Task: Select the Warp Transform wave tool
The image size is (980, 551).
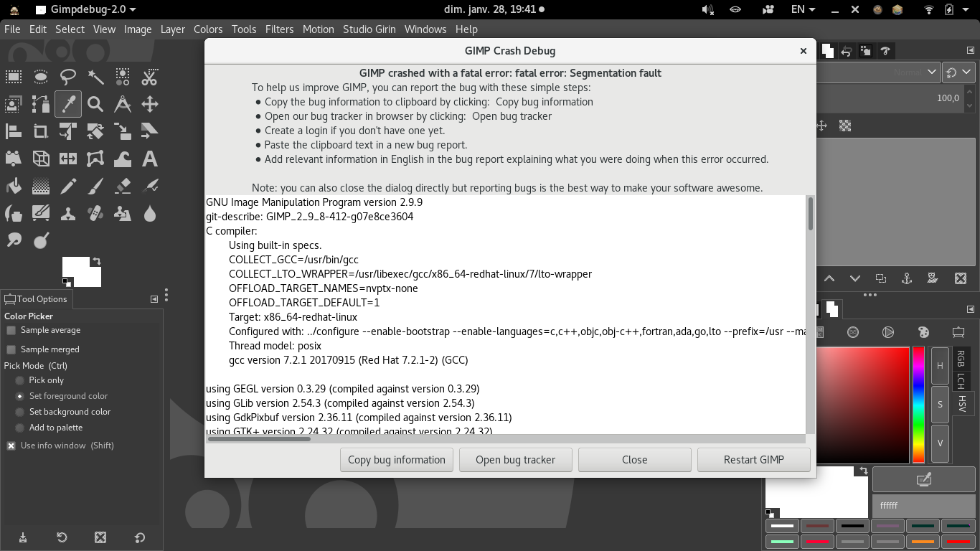Action: pos(123,159)
